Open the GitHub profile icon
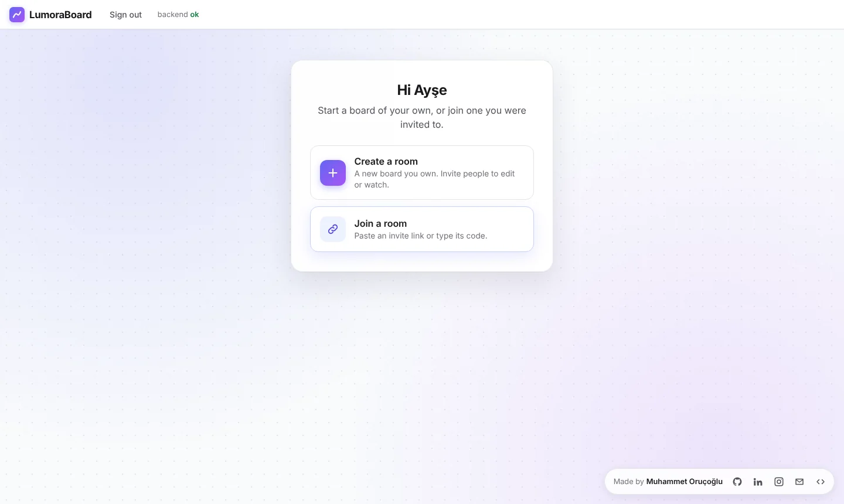 click(737, 482)
